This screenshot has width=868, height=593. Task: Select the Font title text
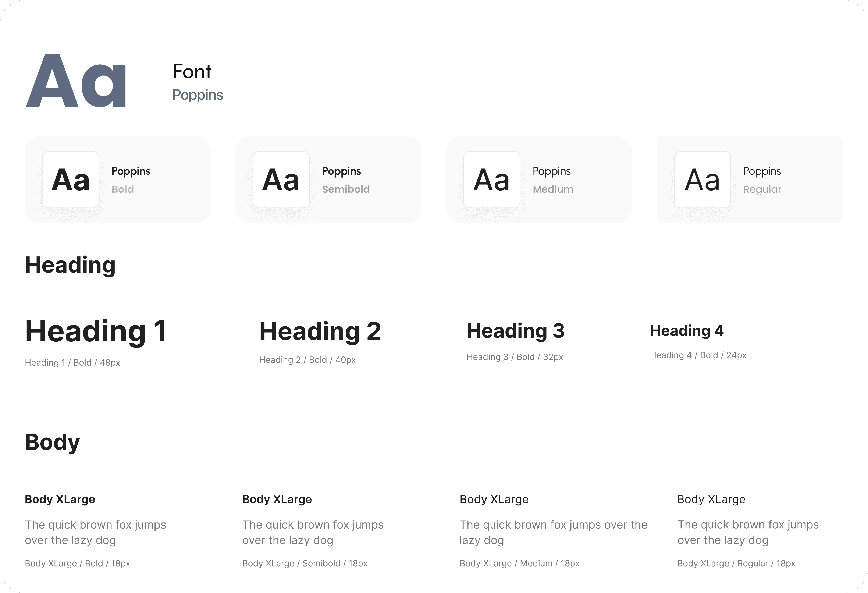tap(192, 71)
